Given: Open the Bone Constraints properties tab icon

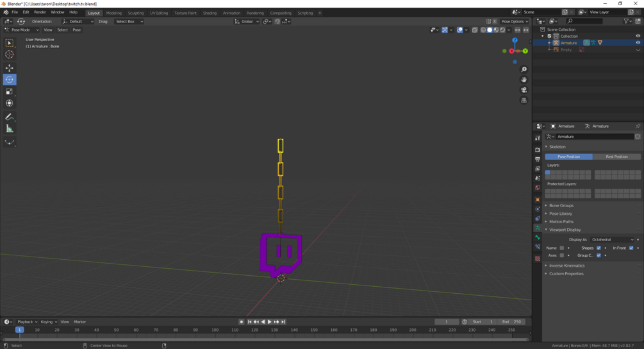Looking at the screenshot, I should [537, 246].
